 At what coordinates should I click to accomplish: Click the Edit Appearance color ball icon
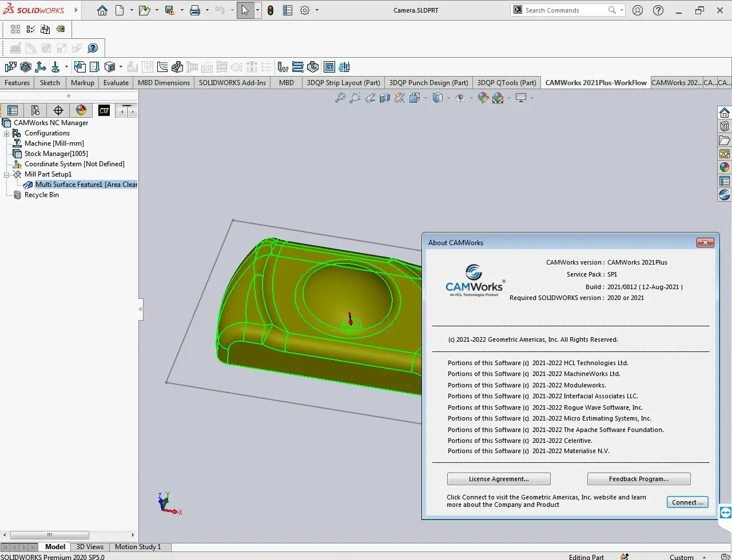[x=483, y=98]
